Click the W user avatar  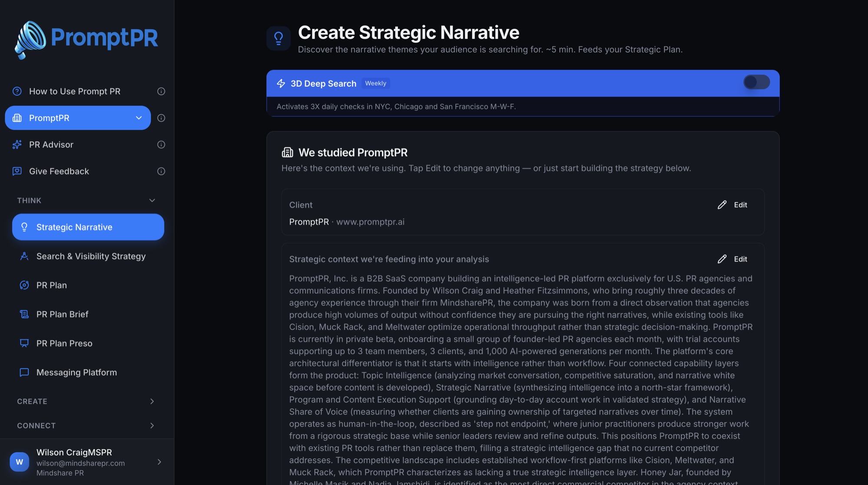20,462
